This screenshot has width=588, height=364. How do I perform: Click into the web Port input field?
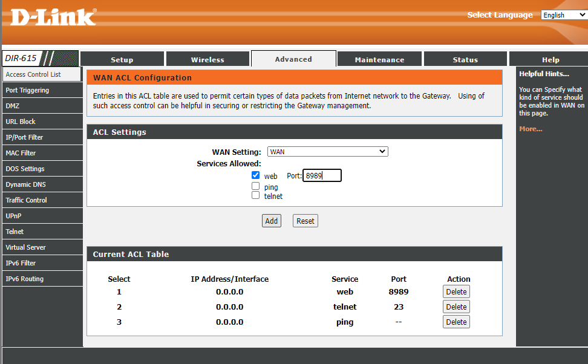pos(322,175)
